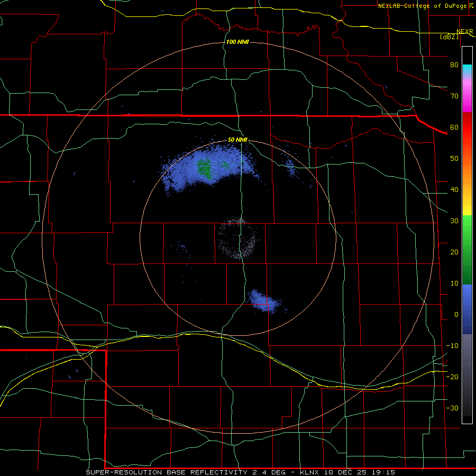The width and height of the screenshot is (476, 476).
Task: Click the 50 value on dBZ scale
Action: coord(454,159)
